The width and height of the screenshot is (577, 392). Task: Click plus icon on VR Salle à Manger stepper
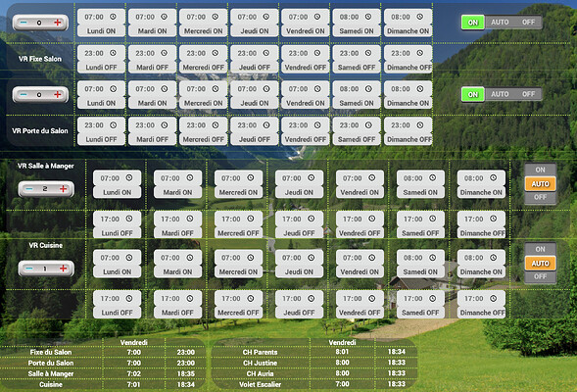point(64,189)
